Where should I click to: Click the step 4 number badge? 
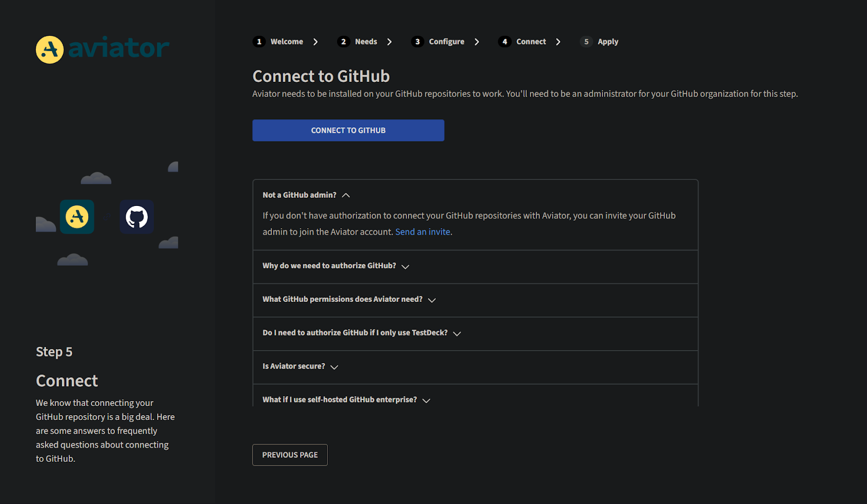[504, 42]
